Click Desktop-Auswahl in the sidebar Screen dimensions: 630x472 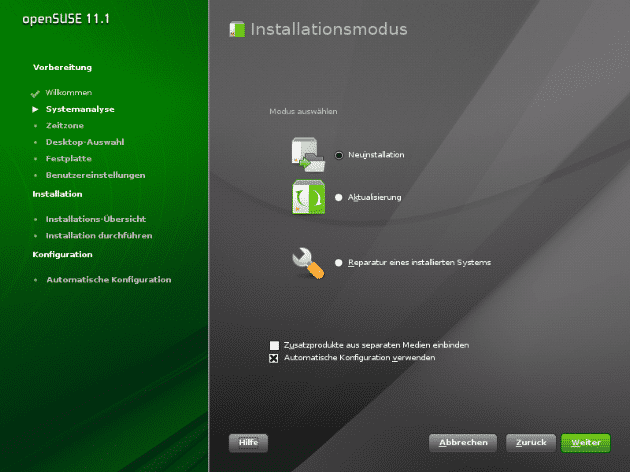pos(85,142)
